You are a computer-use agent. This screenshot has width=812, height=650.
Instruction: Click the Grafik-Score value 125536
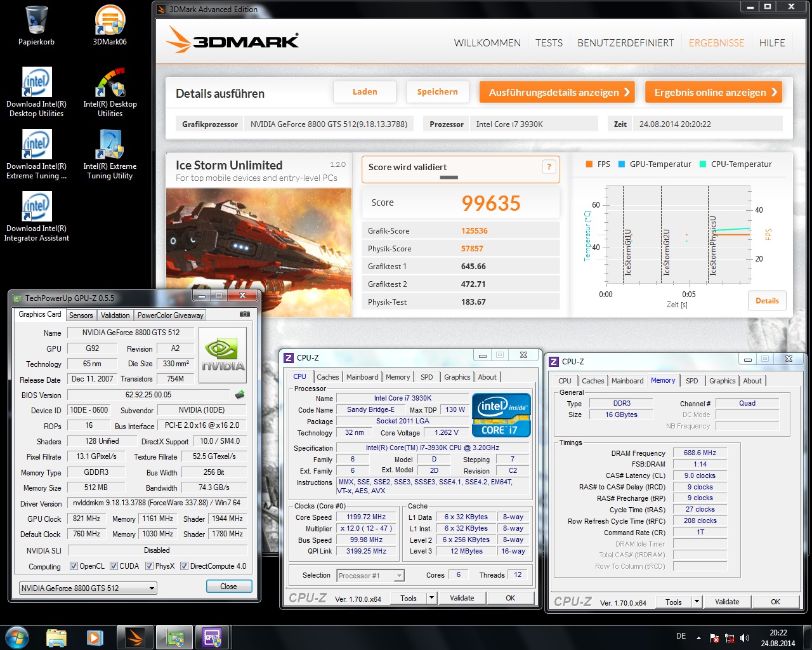pyautogui.click(x=475, y=231)
